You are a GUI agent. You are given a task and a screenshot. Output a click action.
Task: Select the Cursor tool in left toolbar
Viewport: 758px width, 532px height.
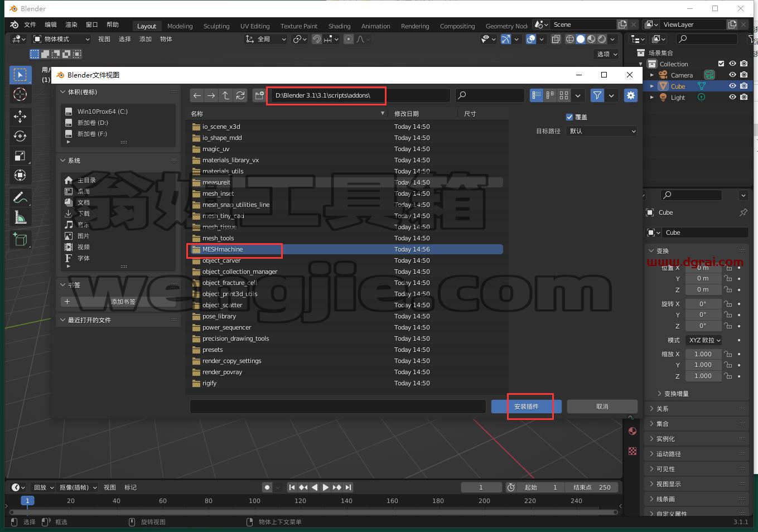[x=20, y=94]
